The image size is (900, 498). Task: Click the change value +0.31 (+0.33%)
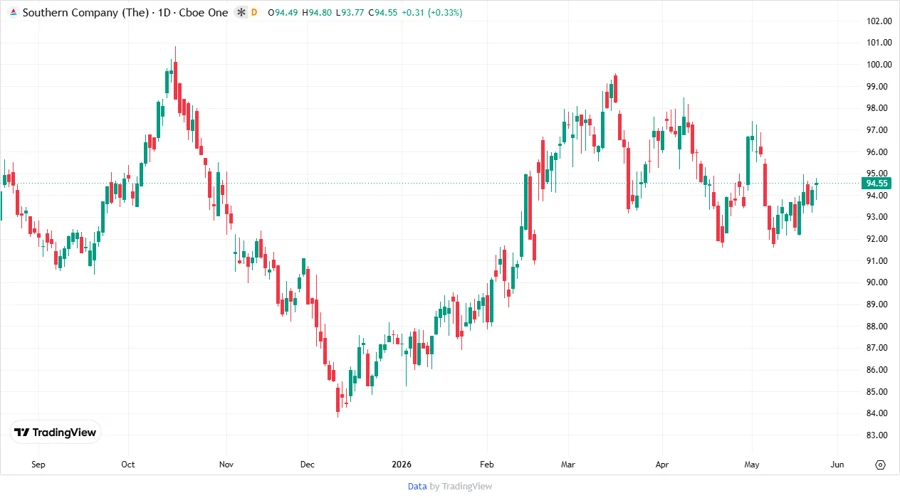pos(432,12)
